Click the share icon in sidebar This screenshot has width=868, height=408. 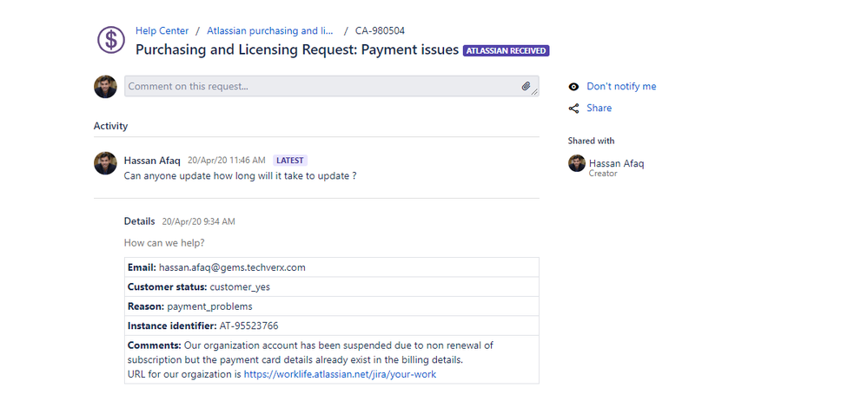click(x=573, y=109)
